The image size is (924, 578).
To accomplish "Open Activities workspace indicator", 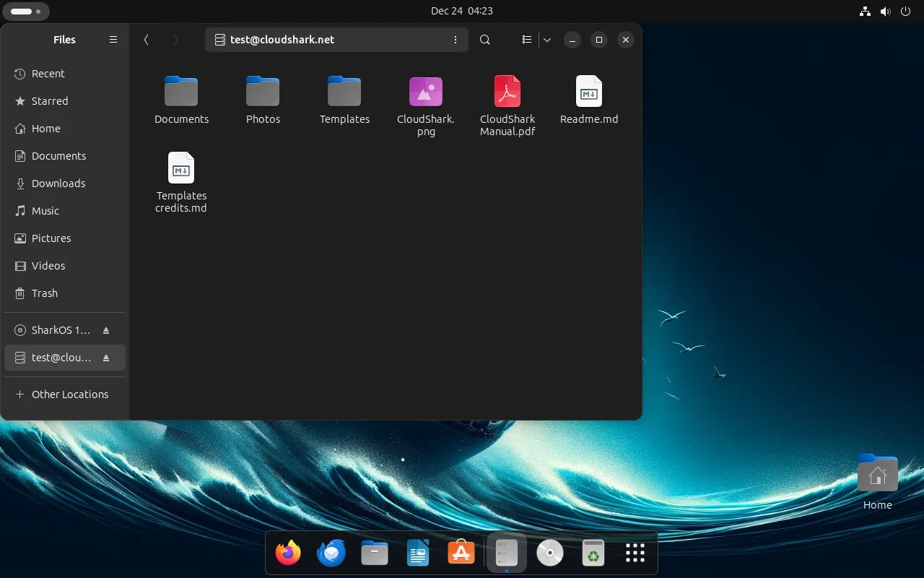I will pos(26,12).
